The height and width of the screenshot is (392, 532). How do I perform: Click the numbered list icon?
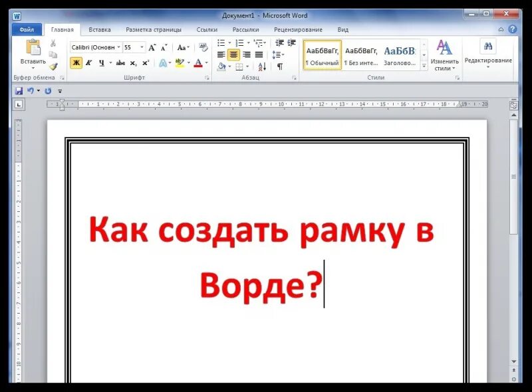(240, 43)
